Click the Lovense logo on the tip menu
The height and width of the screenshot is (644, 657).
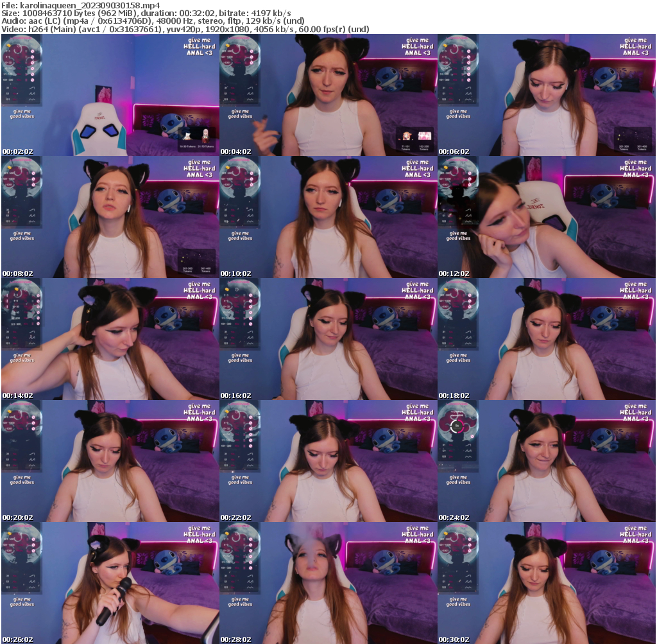coord(21,39)
